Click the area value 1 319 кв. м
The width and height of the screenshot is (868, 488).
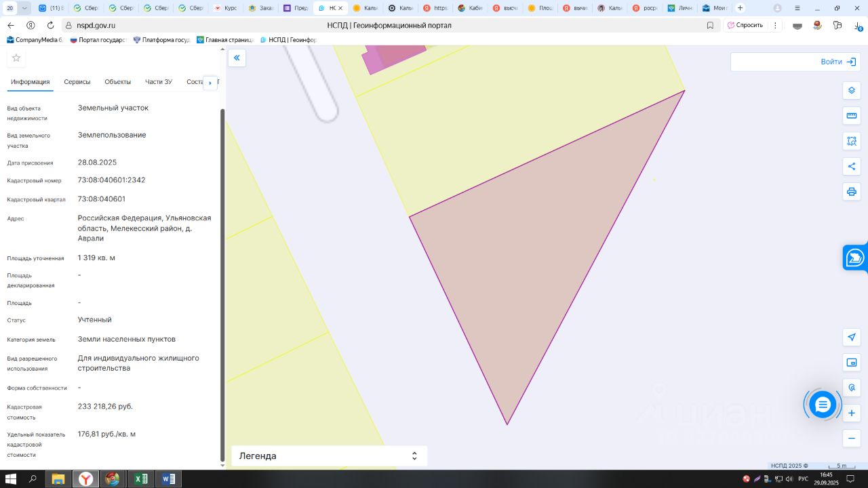[x=96, y=258]
